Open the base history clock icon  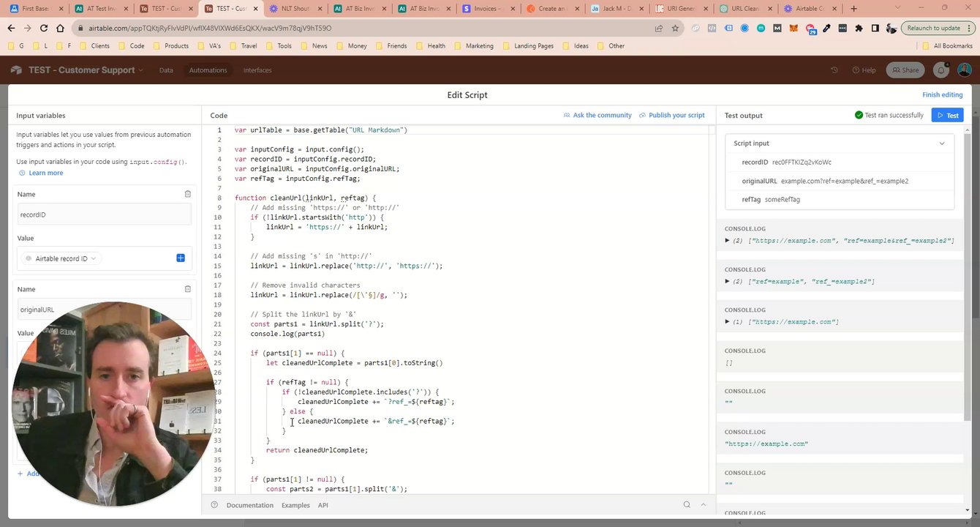coord(834,70)
